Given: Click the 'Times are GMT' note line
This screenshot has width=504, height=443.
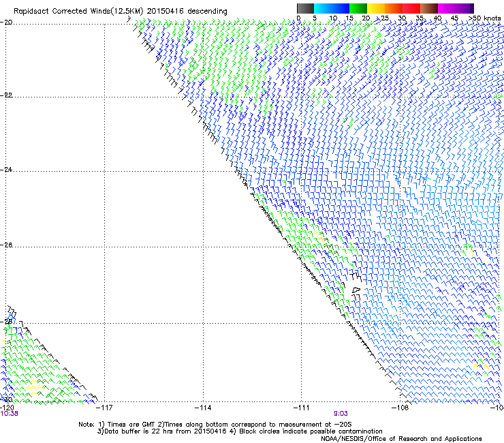Looking at the screenshot, I should tap(215, 425).
